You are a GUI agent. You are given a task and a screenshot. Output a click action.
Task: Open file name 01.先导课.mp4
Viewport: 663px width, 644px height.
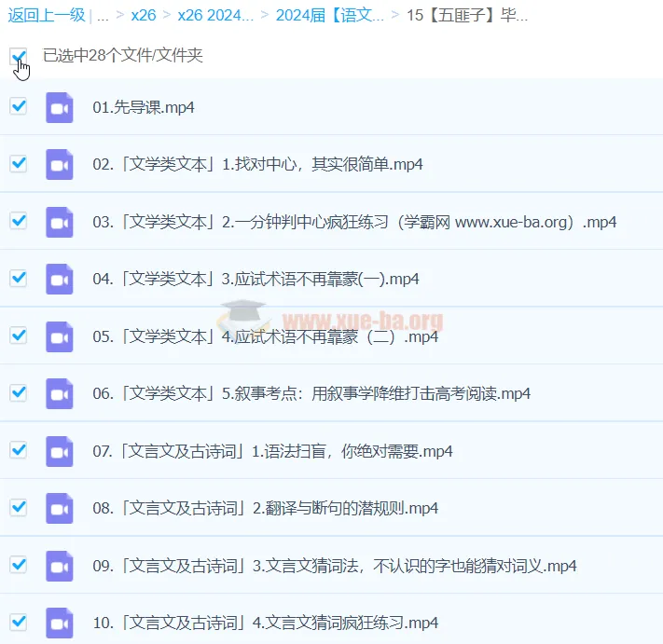tap(144, 108)
